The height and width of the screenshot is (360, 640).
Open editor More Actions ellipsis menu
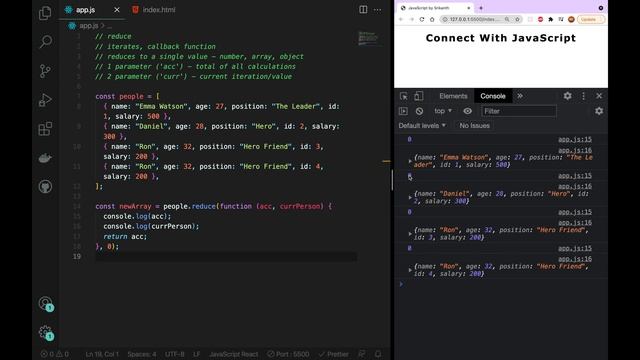pyautogui.click(x=378, y=9)
